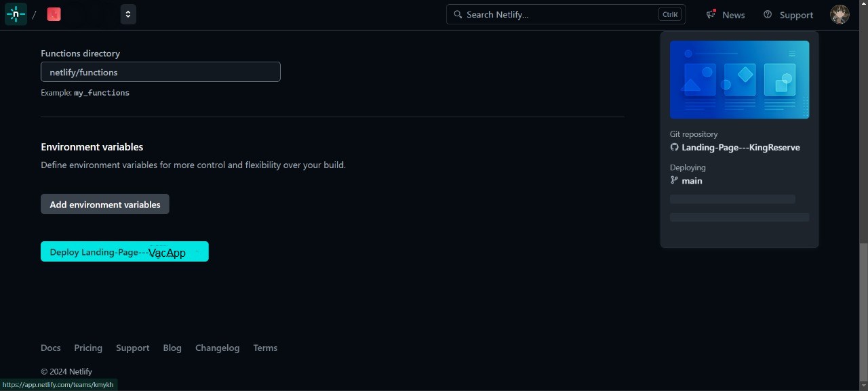
Task: Open the user profile avatar
Action: pos(840,14)
